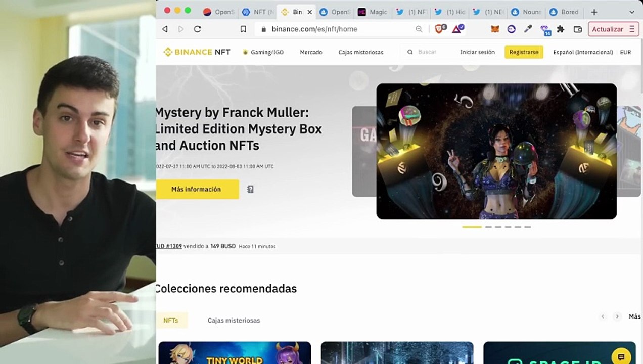
Task: Click the search magnifier icon in the header
Action: tap(410, 52)
